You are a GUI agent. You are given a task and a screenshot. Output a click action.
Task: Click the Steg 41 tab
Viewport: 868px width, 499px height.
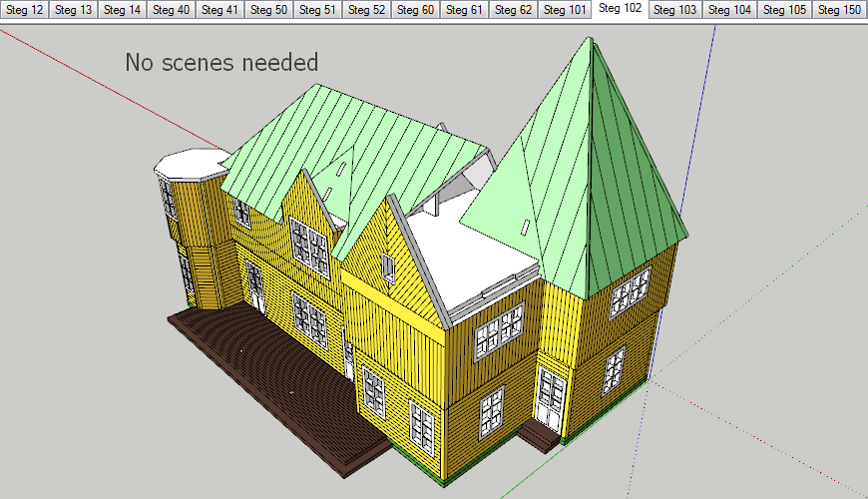(x=219, y=10)
